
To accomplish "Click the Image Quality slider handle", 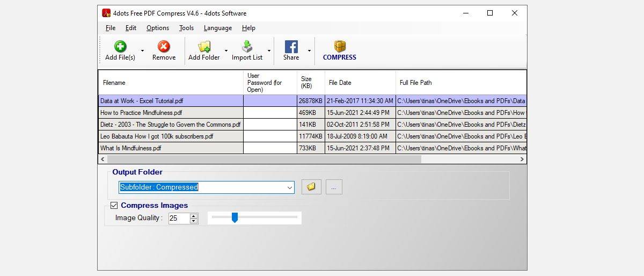I will coord(235,217).
